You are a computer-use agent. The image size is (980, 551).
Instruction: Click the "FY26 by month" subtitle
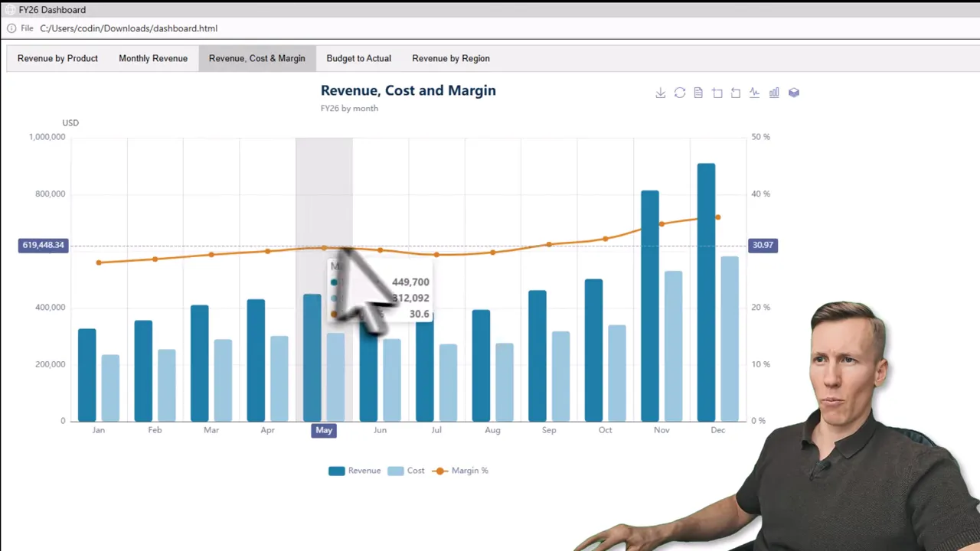pyautogui.click(x=349, y=109)
